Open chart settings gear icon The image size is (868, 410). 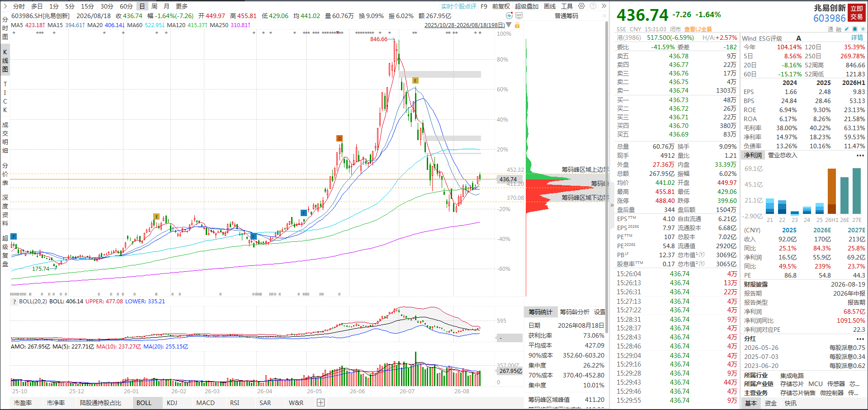pyautogui.click(x=581, y=6)
